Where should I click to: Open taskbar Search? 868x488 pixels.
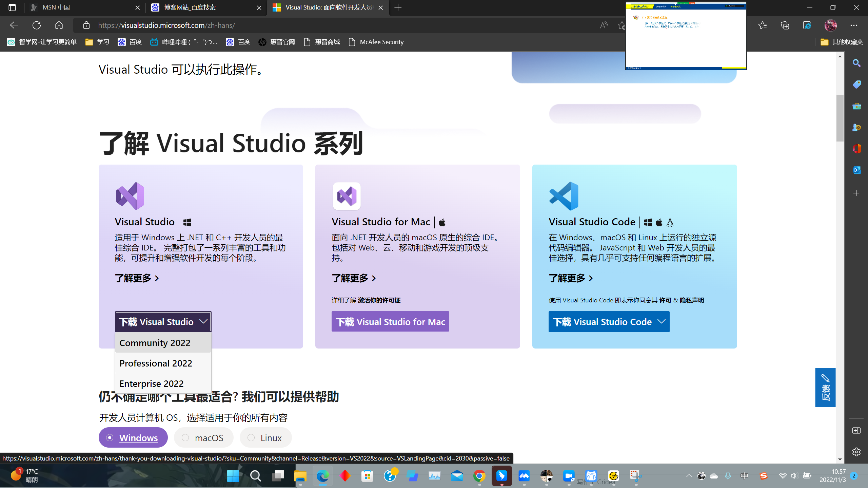pos(255,476)
